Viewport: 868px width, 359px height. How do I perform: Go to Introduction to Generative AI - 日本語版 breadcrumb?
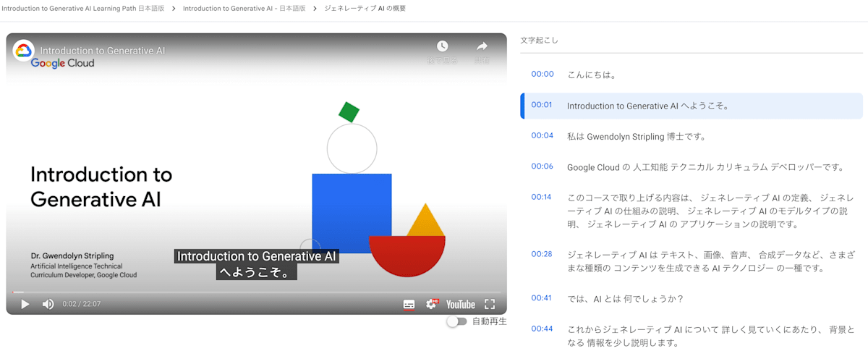(x=244, y=8)
